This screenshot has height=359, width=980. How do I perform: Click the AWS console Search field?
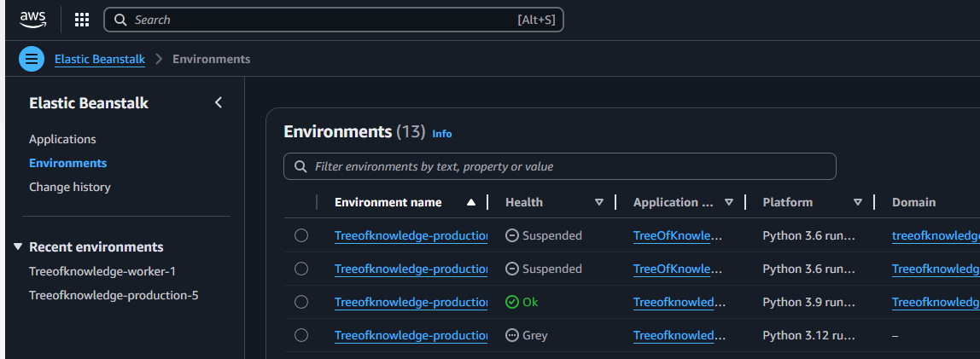334,20
